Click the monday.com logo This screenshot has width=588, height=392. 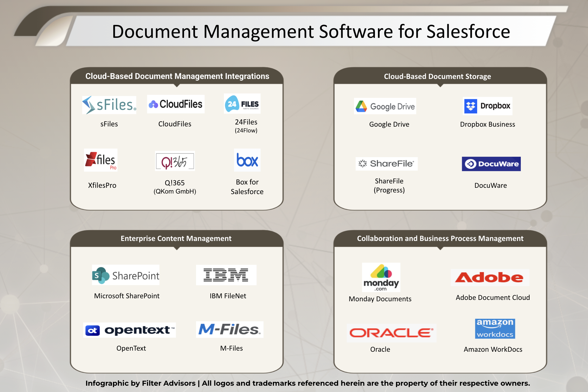(381, 277)
